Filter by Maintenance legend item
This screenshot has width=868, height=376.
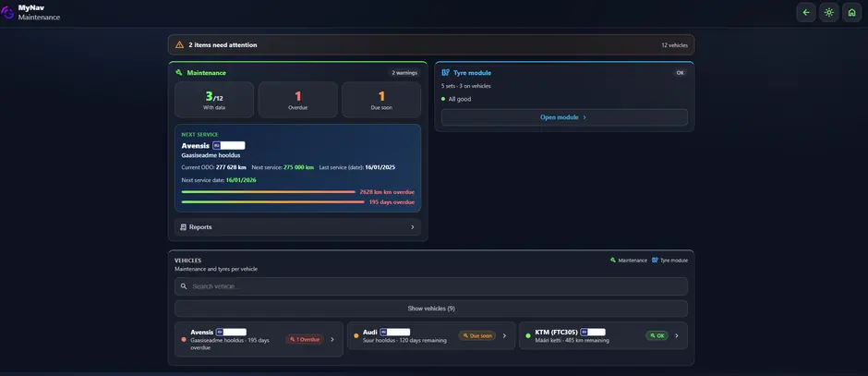(x=628, y=261)
